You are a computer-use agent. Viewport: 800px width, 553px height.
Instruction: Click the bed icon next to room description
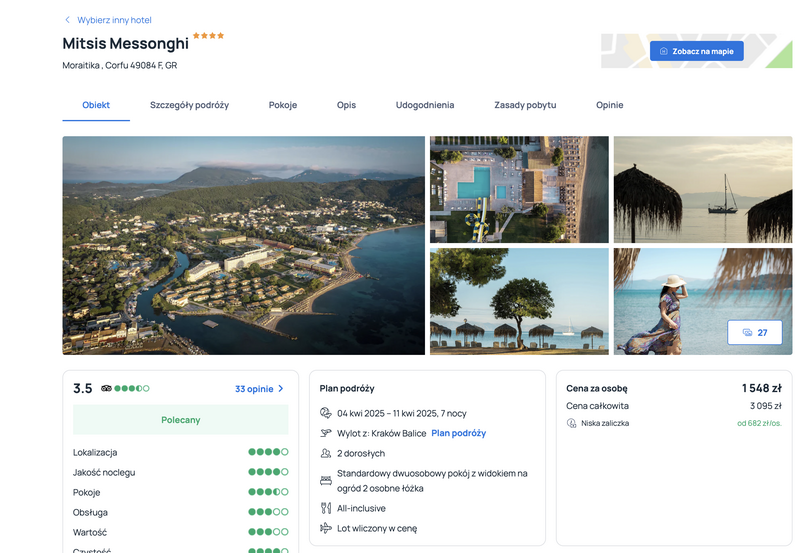click(326, 481)
